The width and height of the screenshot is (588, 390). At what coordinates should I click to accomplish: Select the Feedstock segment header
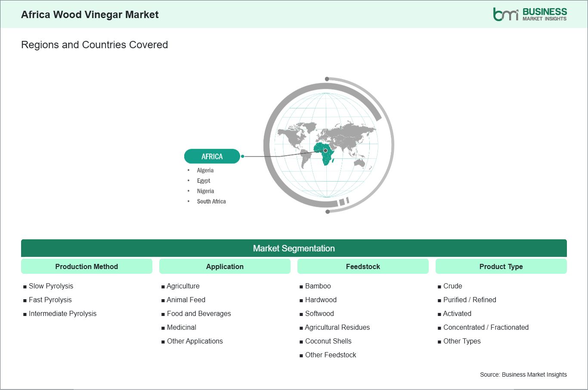(363, 266)
